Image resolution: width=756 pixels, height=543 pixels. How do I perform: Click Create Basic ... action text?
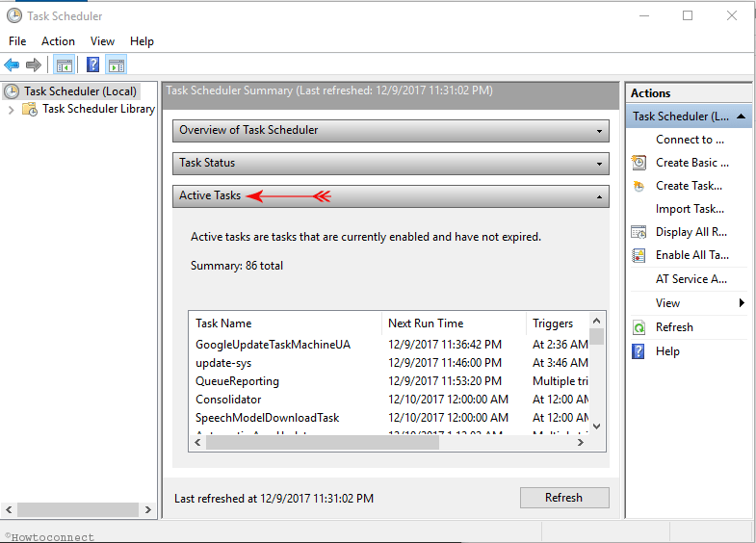pyautogui.click(x=691, y=163)
